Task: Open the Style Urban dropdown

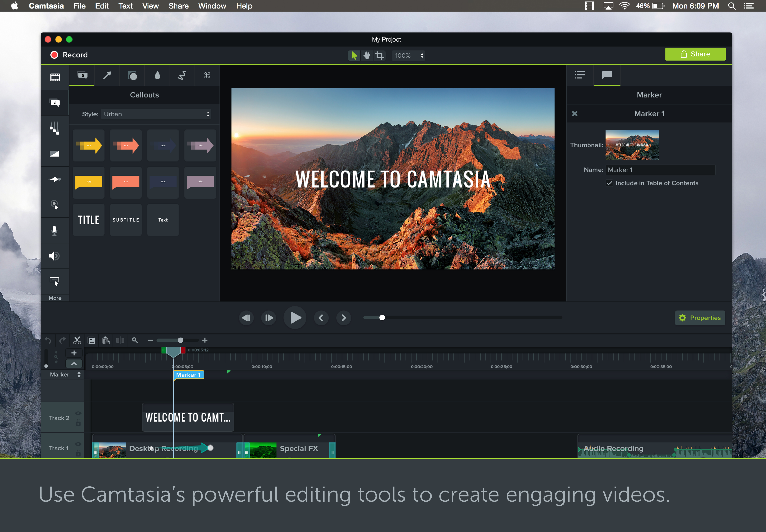Action: pos(156,114)
